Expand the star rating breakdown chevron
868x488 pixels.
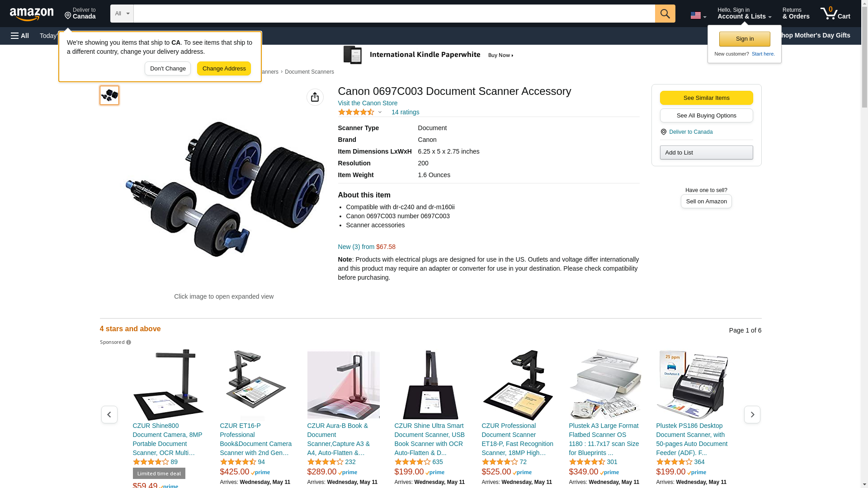[x=380, y=112]
